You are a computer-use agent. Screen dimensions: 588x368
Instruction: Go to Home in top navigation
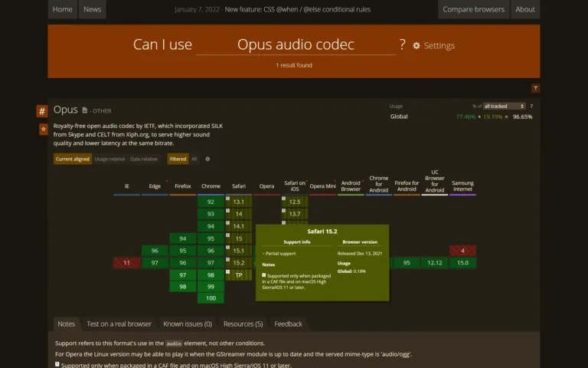(x=62, y=9)
